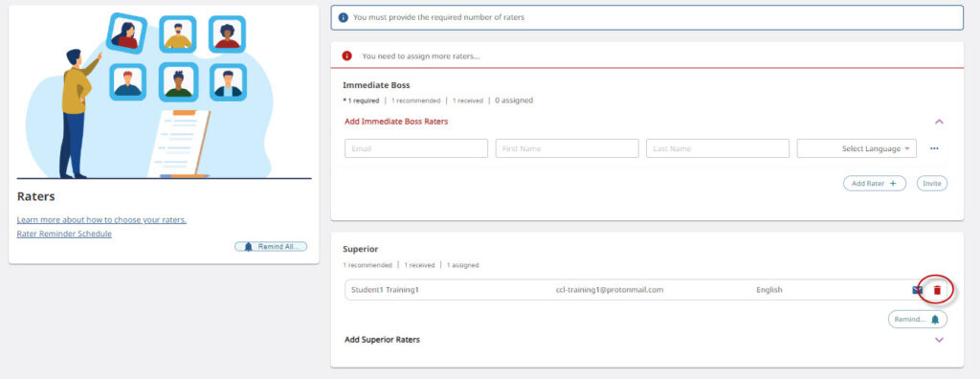The width and height of the screenshot is (980, 379).
Task: Click the envelope icon for Student1 Training1
Action: (918, 290)
